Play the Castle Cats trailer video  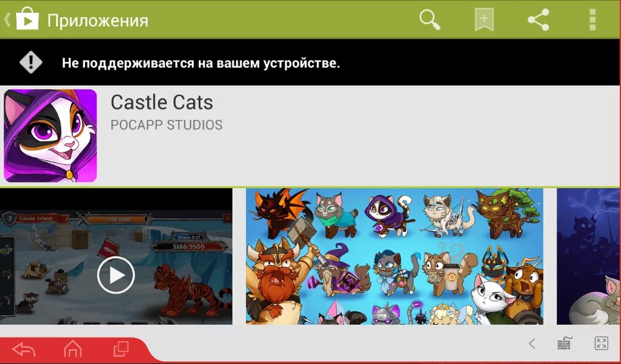tap(116, 275)
